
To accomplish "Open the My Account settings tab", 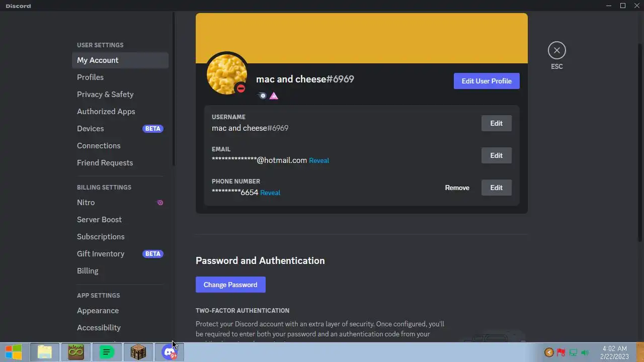I will click(120, 60).
